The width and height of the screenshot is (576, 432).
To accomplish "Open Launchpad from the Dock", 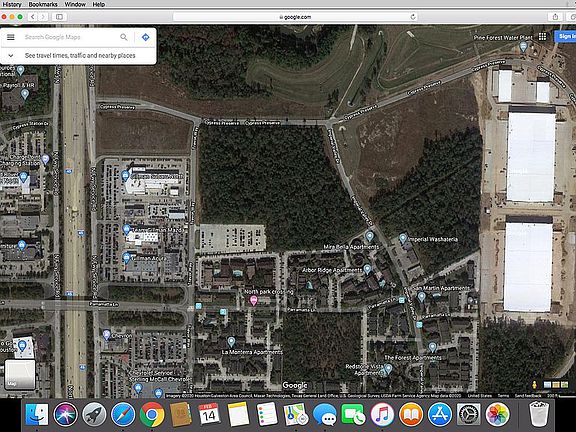I will pos(94,414).
